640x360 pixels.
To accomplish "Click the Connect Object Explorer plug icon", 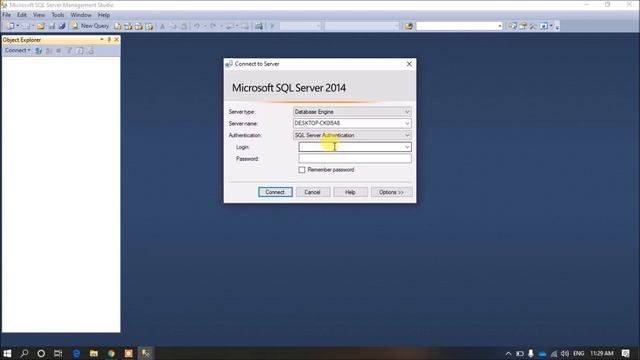I will (x=38, y=51).
